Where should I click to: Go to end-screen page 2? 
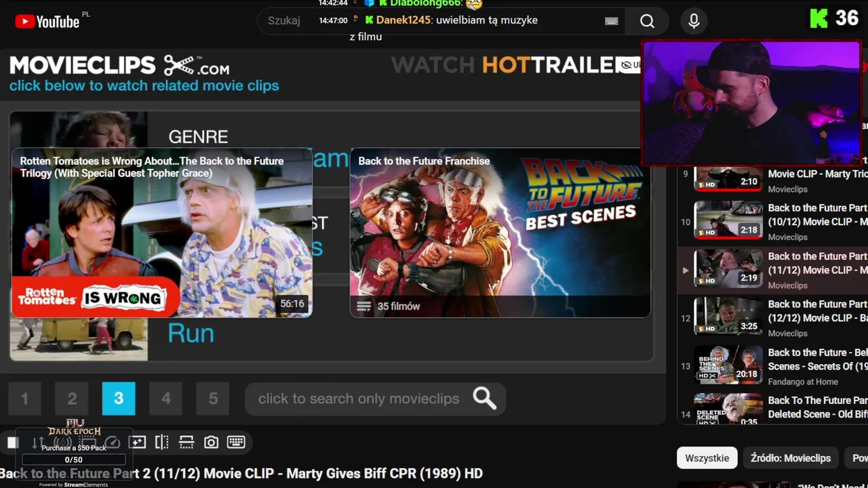[x=72, y=399]
